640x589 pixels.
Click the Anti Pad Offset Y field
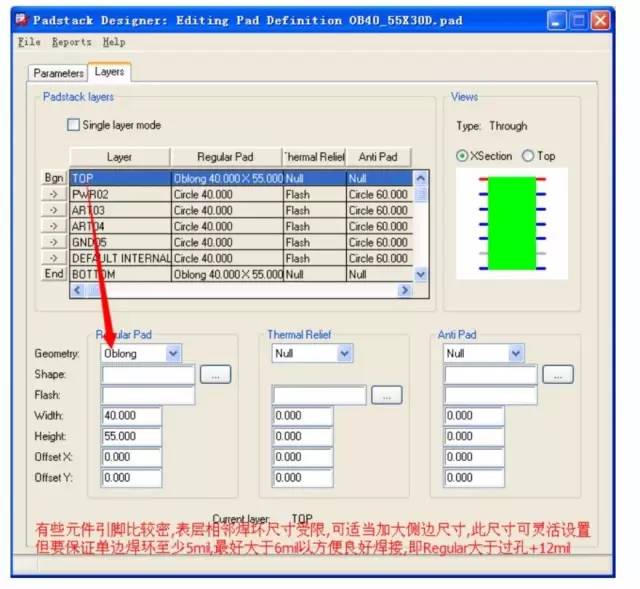[474, 478]
